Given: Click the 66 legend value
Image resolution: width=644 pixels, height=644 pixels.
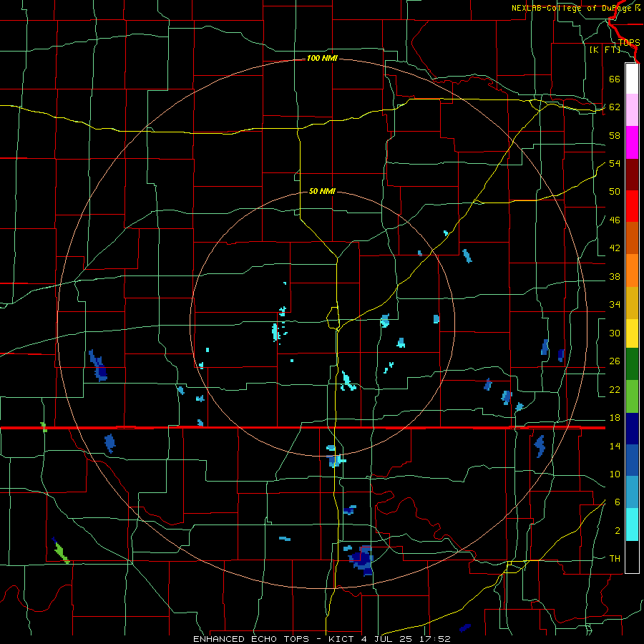Looking at the screenshot, I should coord(615,79).
